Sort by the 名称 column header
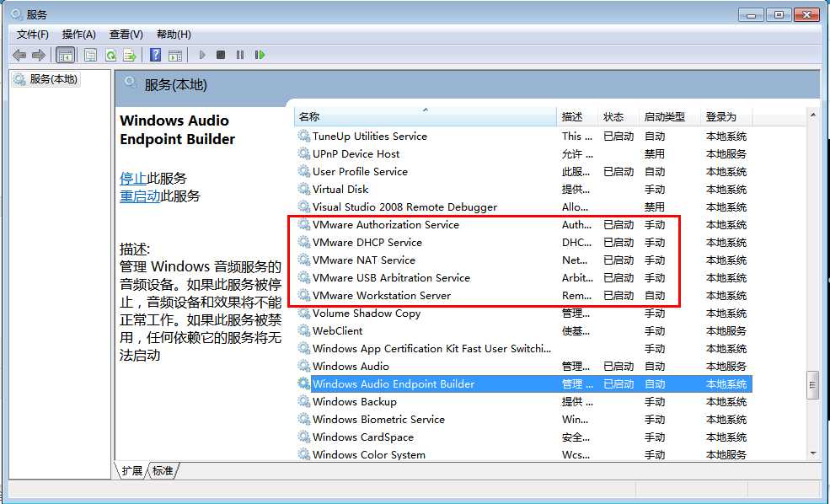Image resolution: width=830 pixels, height=504 pixels. click(426, 117)
